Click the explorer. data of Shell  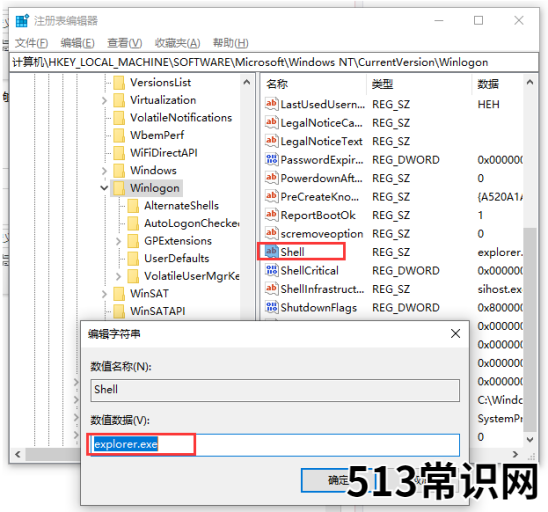click(500, 252)
